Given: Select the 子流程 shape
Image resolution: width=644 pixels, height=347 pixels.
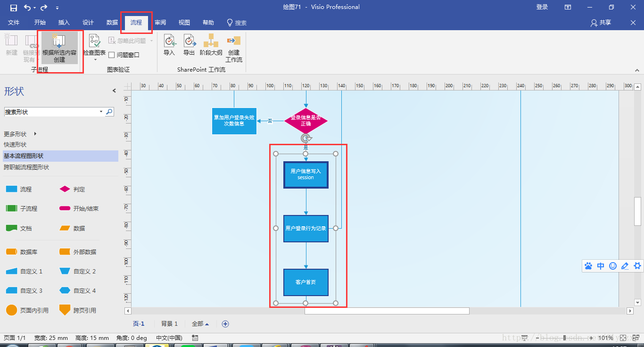Looking at the screenshot, I should click(21, 208).
